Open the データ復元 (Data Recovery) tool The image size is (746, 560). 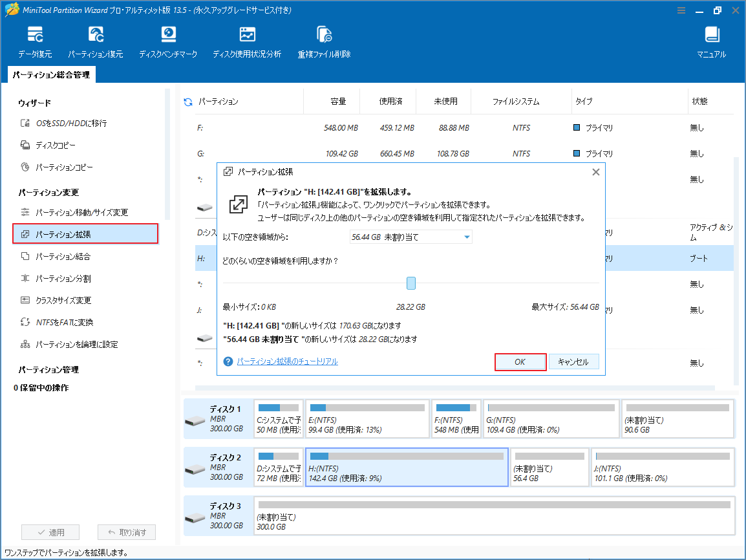click(36, 40)
